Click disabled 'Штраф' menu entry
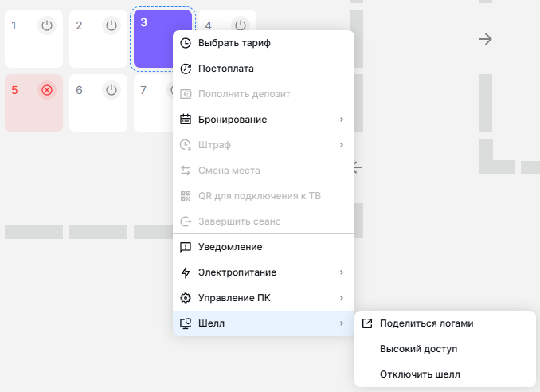Screen dimensions: 540x392 pos(264,145)
